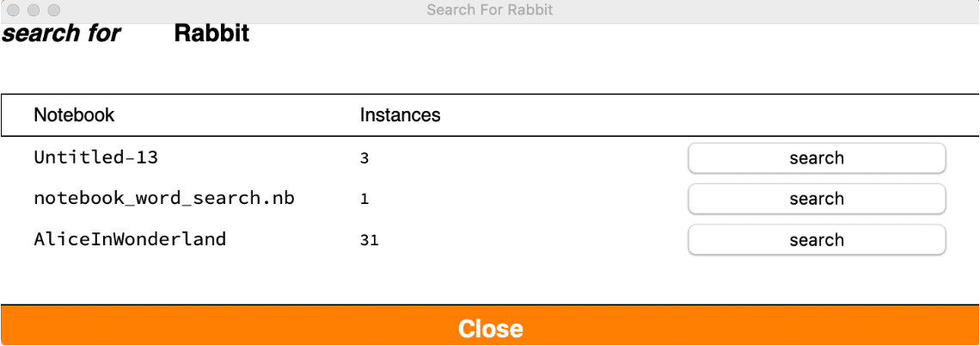Viewport: 980px width, 346px height.
Task: Click the red window close button
Action: click(x=14, y=10)
